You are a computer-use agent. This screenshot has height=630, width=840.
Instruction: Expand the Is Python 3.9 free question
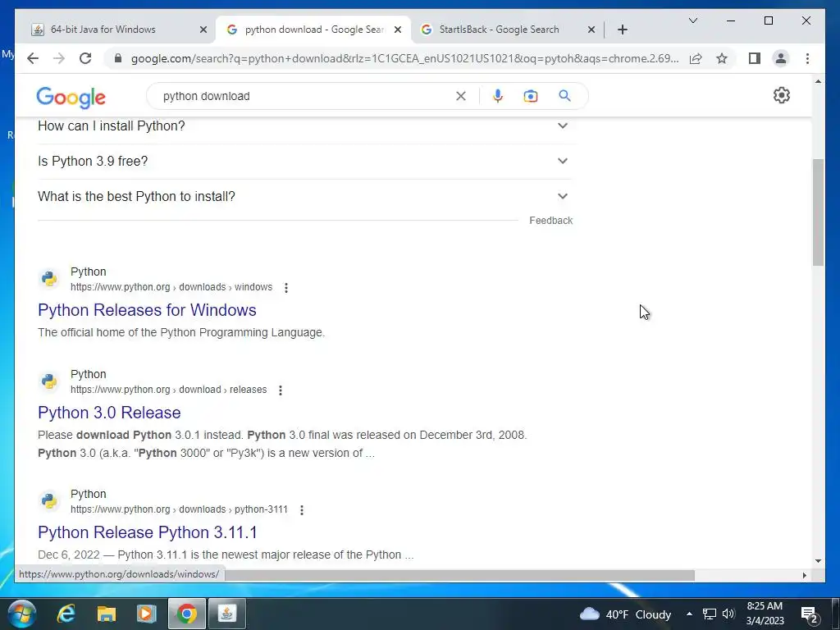coord(305,161)
